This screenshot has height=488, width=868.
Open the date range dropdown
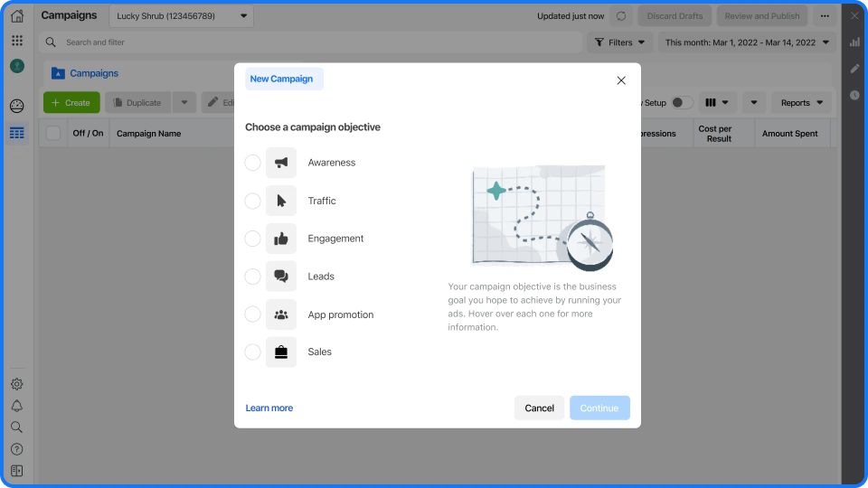pos(748,42)
